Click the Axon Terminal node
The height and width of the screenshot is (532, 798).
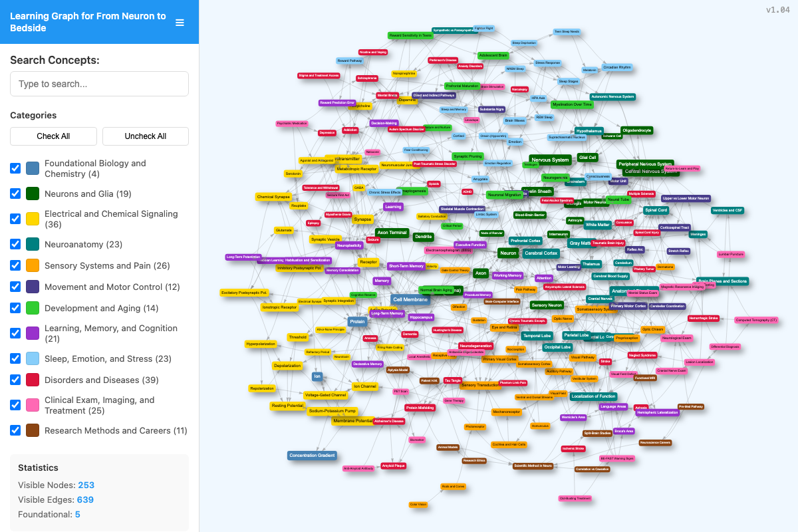(x=392, y=233)
